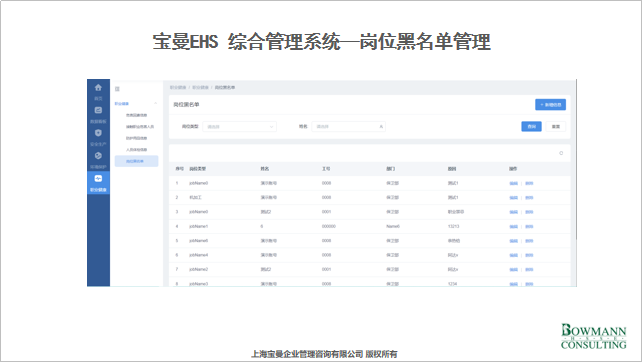The height and width of the screenshot is (363, 643).
Task: Open the 安全生产 shield icon
Action: pyautogui.click(x=98, y=133)
